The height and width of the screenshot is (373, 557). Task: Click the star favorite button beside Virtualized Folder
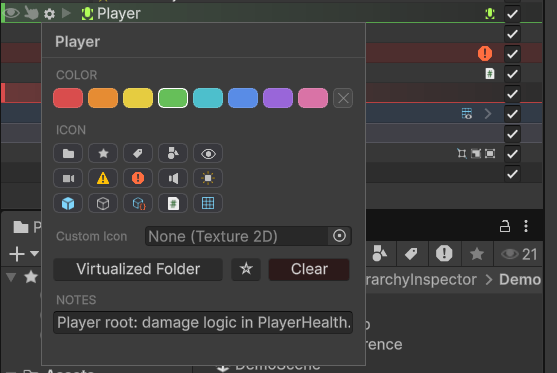246,269
